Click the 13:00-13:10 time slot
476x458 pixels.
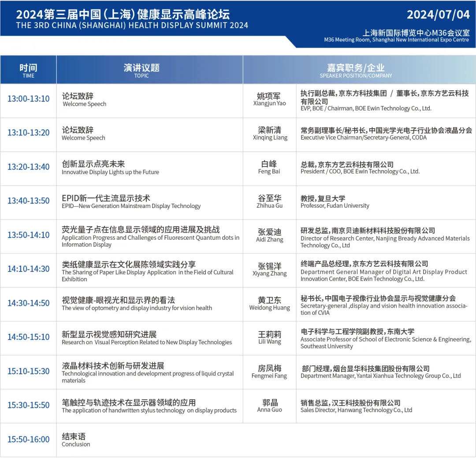coord(28,99)
